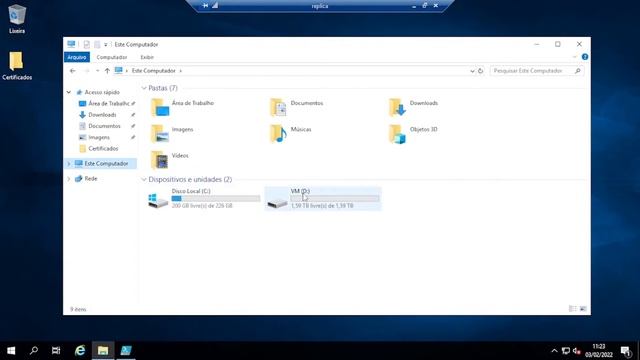Open the Área de Trabalho folder
640x360 pixels.
coord(182,107)
